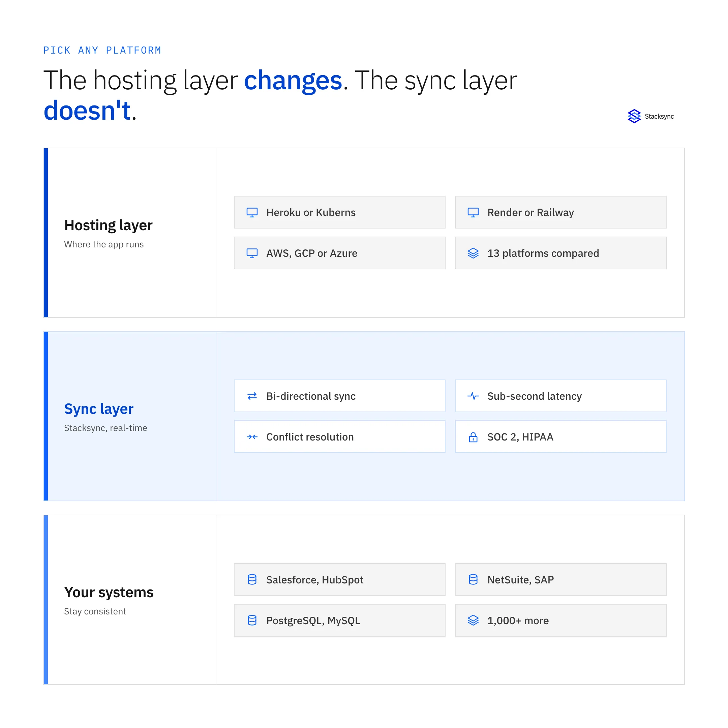
Task: Select the SOC 2, HIPAA label
Action: [520, 437]
